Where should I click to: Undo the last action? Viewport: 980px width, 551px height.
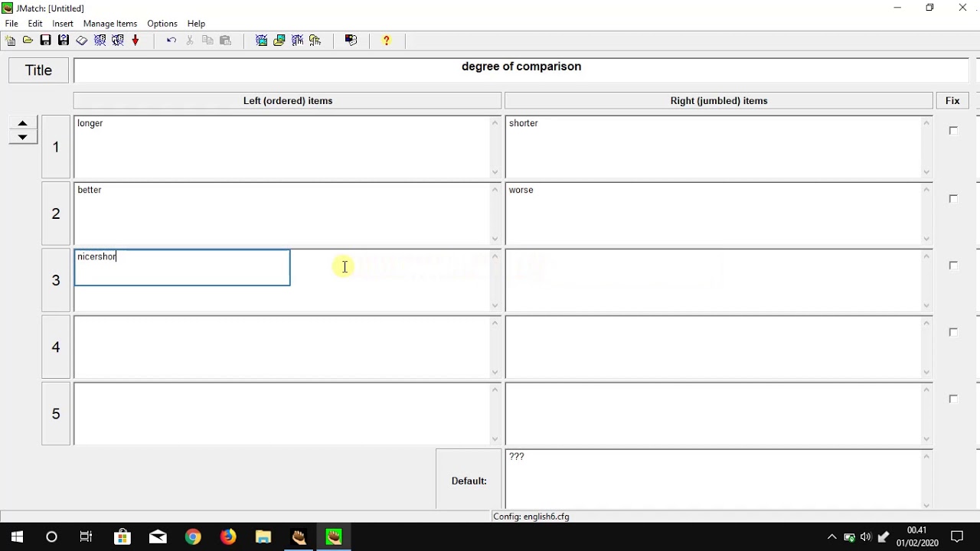point(171,41)
